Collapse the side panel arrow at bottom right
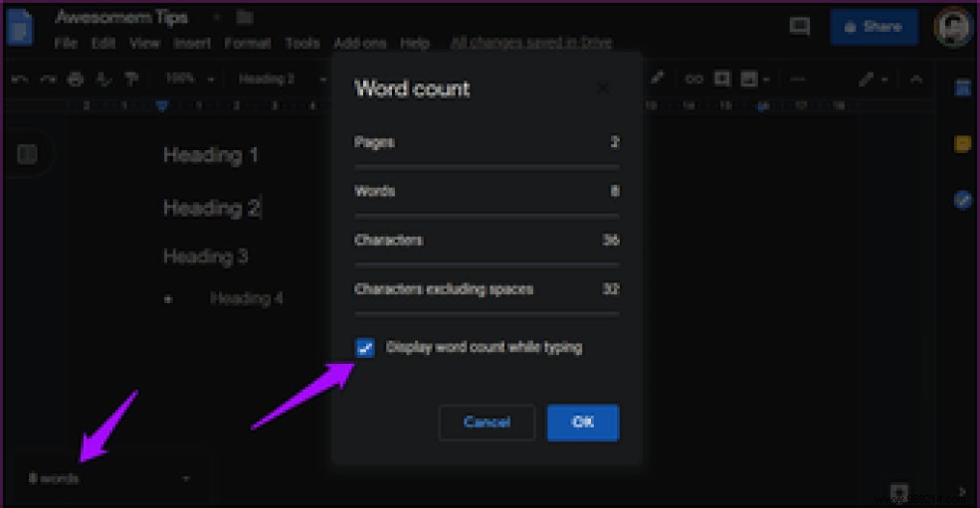The image size is (980, 508). [962, 492]
